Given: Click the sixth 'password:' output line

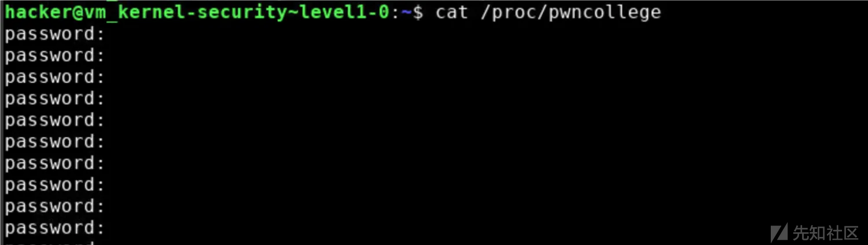Looking at the screenshot, I should click(x=54, y=142).
